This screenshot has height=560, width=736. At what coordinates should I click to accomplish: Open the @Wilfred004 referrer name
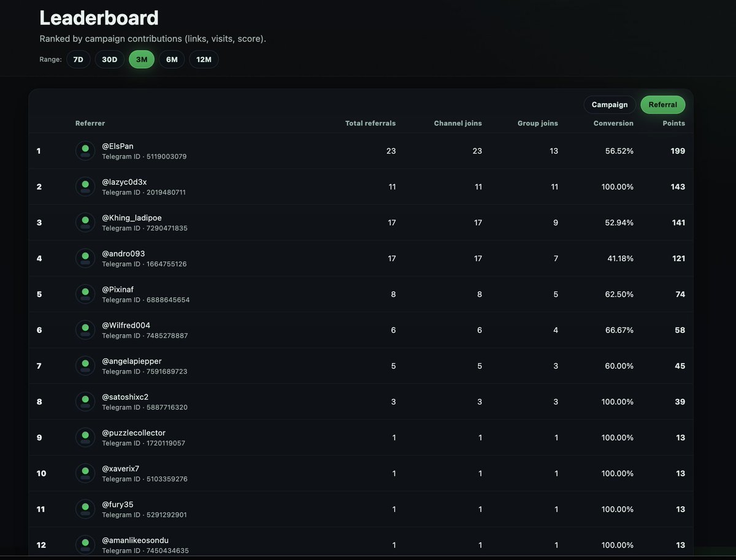pos(126,325)
